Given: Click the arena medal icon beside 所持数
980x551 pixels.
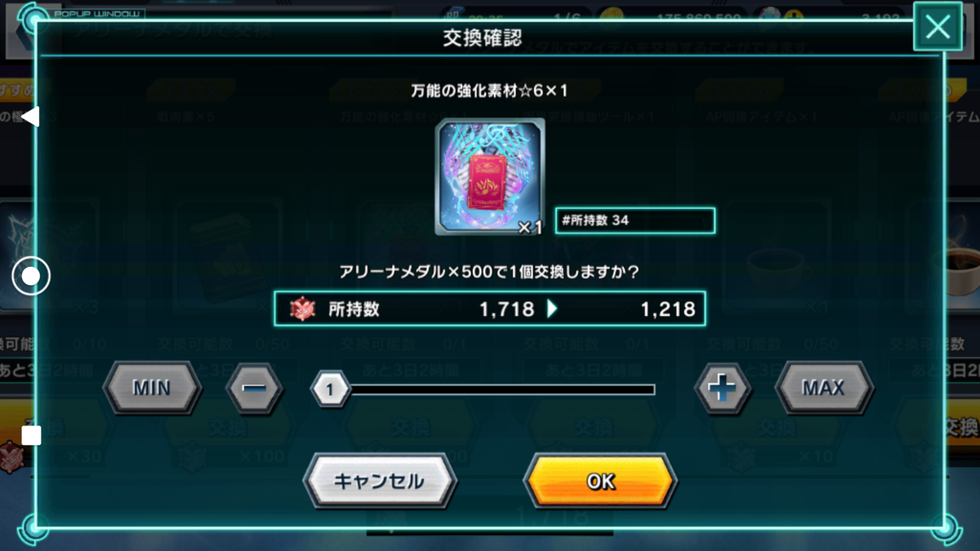Looking at the screenshot, I should point(302,309).
